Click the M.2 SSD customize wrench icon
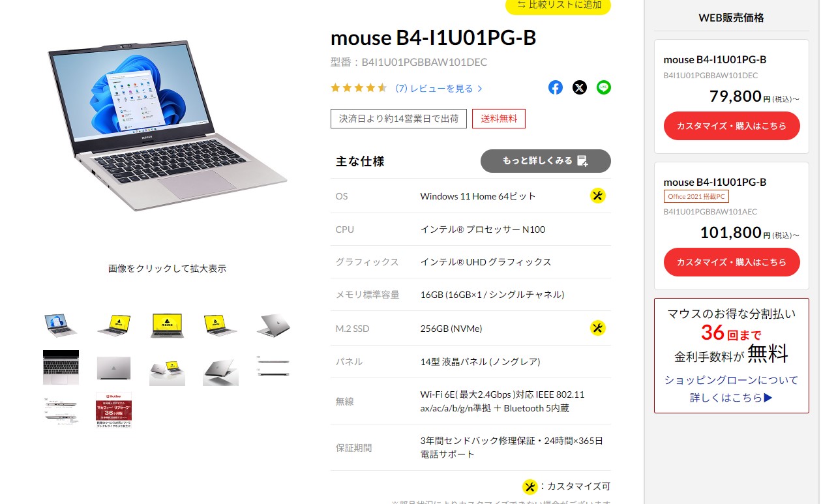Viewport: 821px width, 504px height. (598, 328)
